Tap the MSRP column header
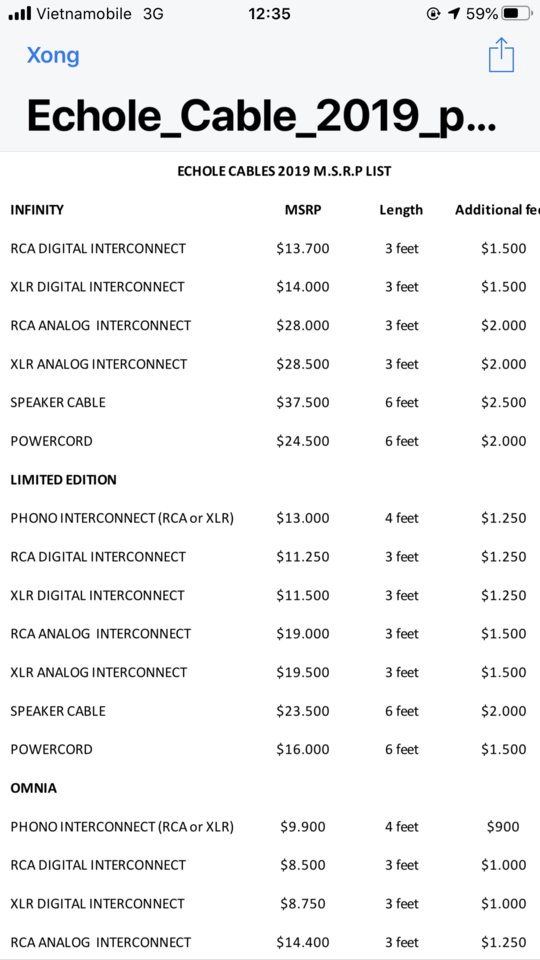The image size is (540, 960). (x=303, y=210)
